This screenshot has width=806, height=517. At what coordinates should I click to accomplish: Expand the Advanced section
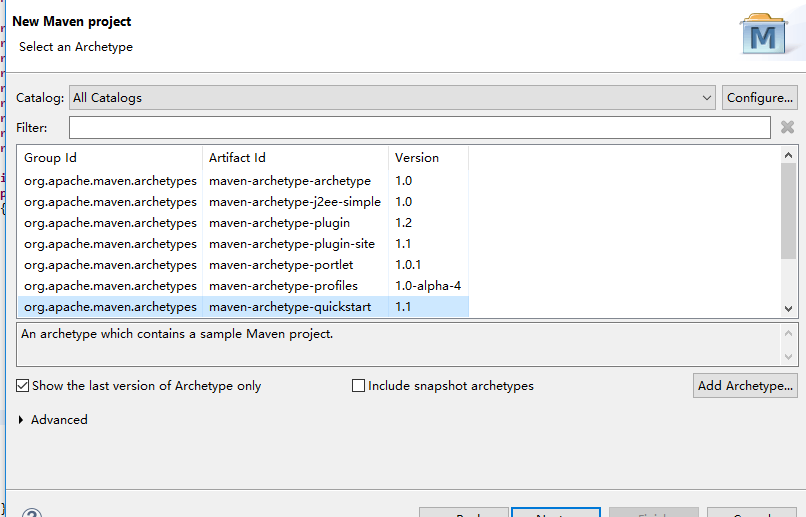click(x=21, y=420)
